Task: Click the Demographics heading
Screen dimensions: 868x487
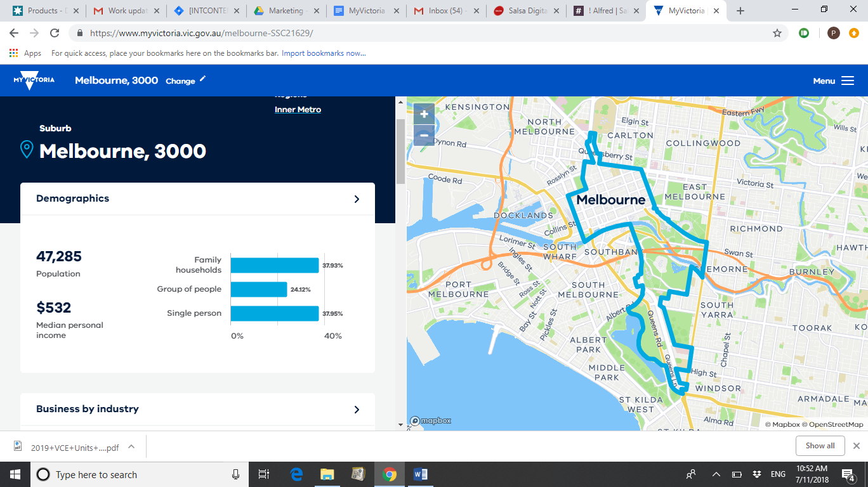Action: [x=72, y=198]
